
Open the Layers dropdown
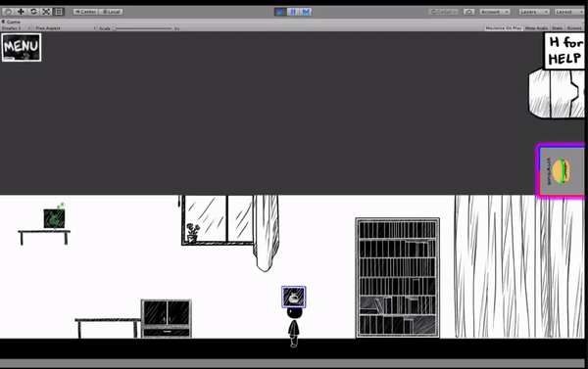coord(534,12)
